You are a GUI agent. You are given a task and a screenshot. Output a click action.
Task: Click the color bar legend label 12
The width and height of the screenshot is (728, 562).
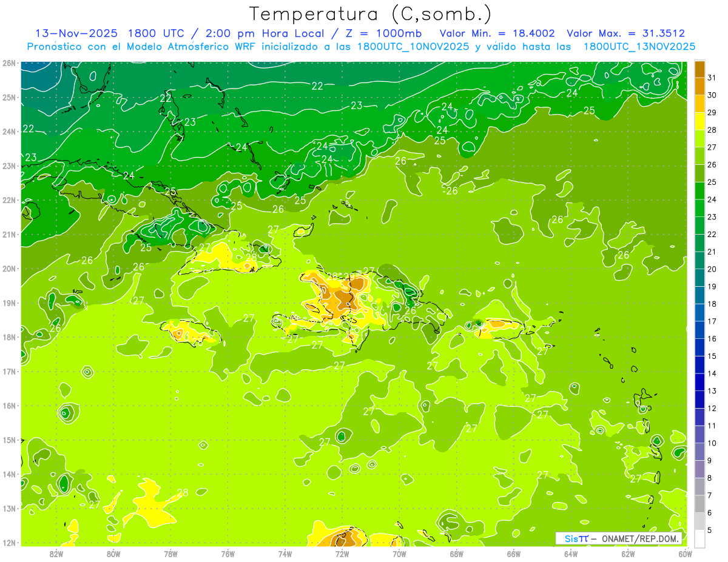click(x=712, y=409)
